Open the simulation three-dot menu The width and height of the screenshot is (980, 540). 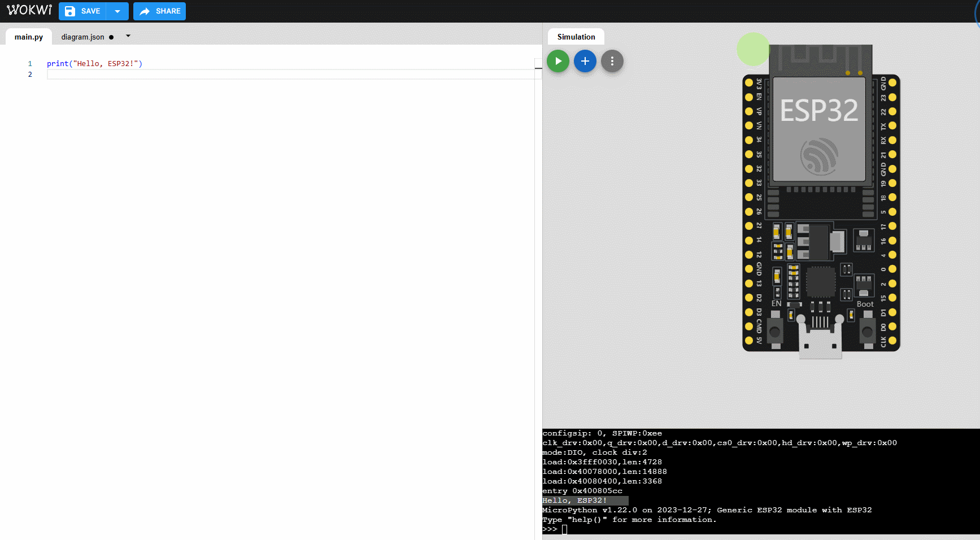tap(612, 61)
